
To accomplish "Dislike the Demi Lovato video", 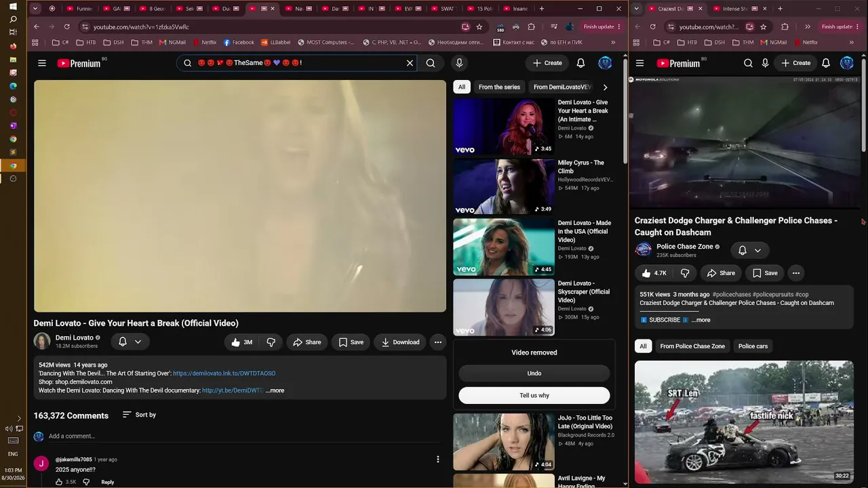I will click(x=271, y=342).
